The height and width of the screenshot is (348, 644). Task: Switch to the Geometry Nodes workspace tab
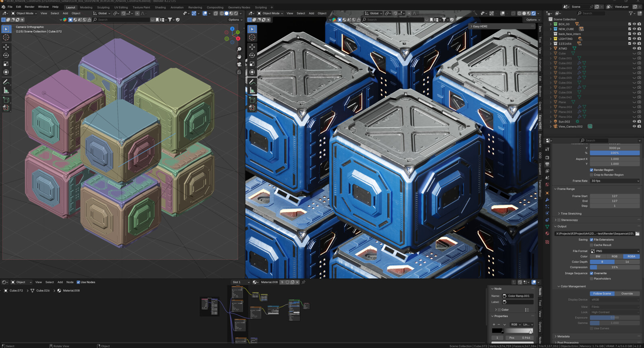click(239, 7)
